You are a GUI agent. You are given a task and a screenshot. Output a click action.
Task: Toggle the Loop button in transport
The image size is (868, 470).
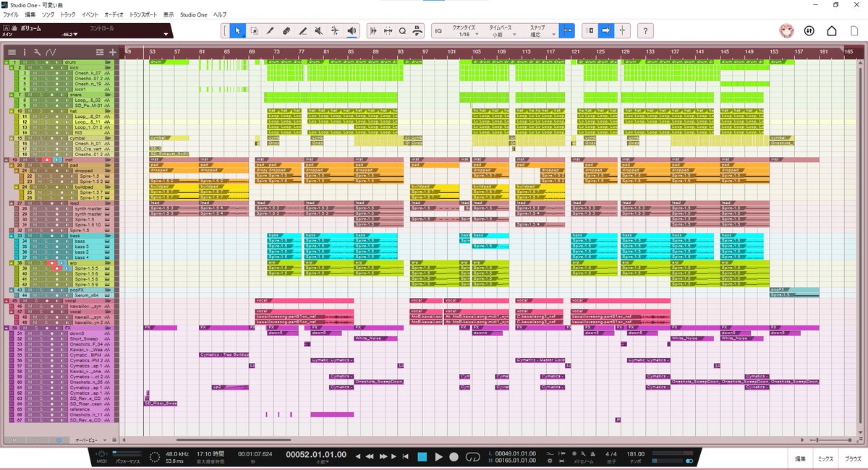click(x=473, y=457)
